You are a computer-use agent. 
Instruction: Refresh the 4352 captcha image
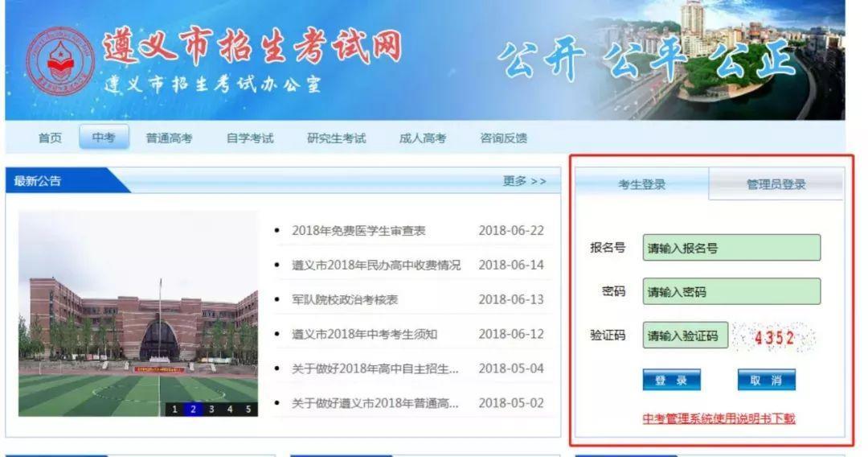(774, 338)
